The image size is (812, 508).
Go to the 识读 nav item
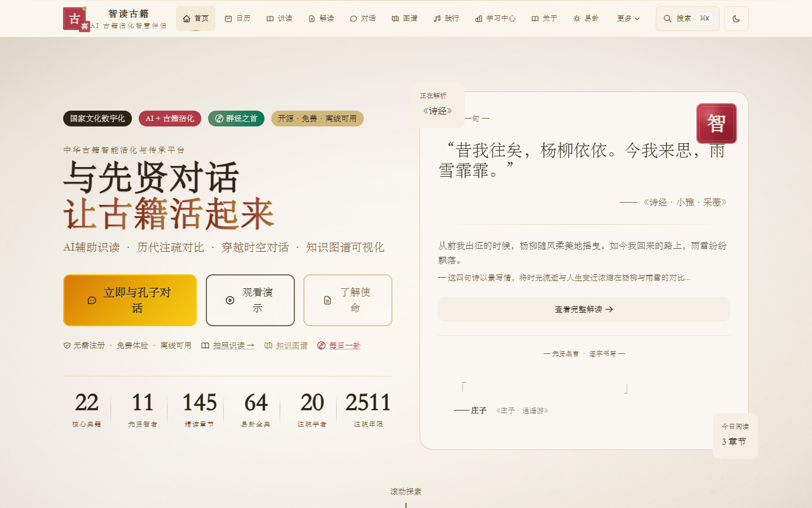click(279, 19)
